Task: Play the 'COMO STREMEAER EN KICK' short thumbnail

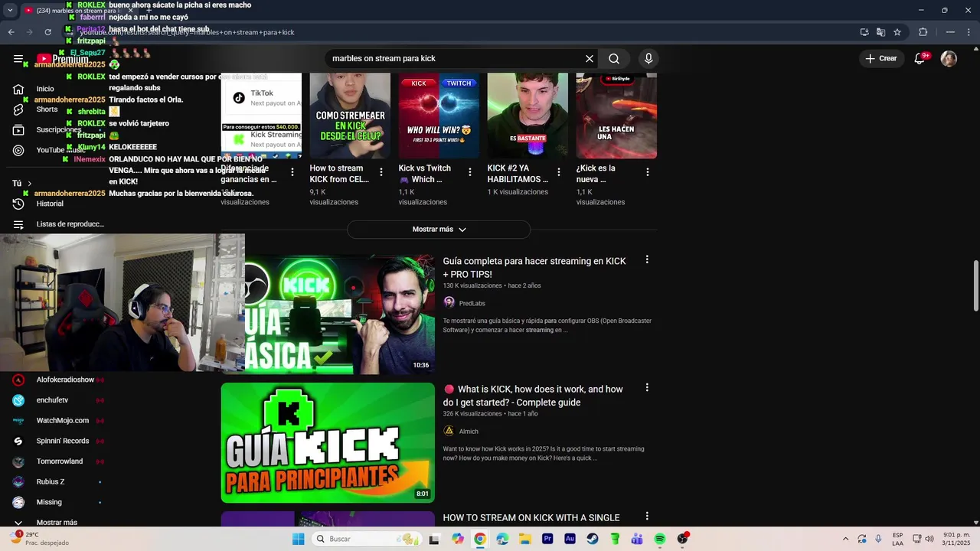Action: coord(350,116)
